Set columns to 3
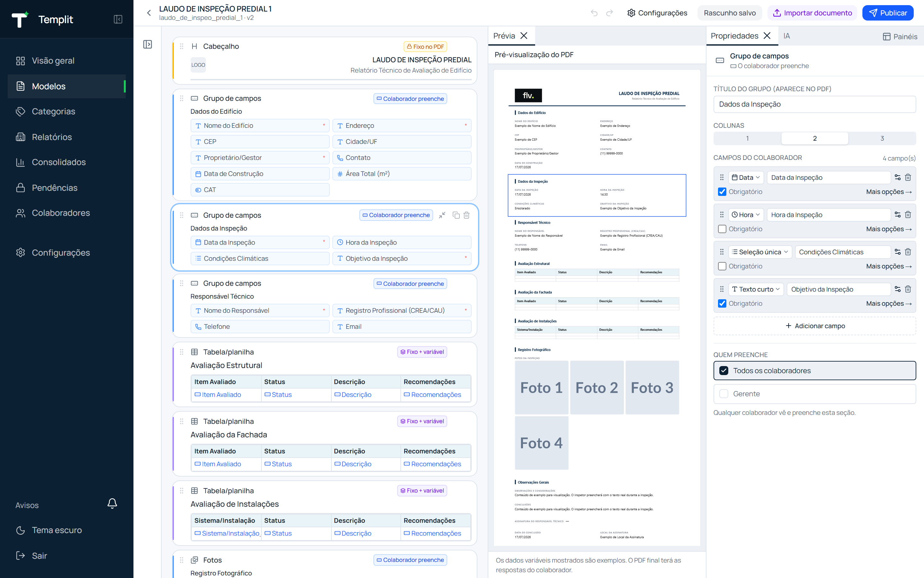Viewport: 924px width, 578px height. (x=882, y=138)
